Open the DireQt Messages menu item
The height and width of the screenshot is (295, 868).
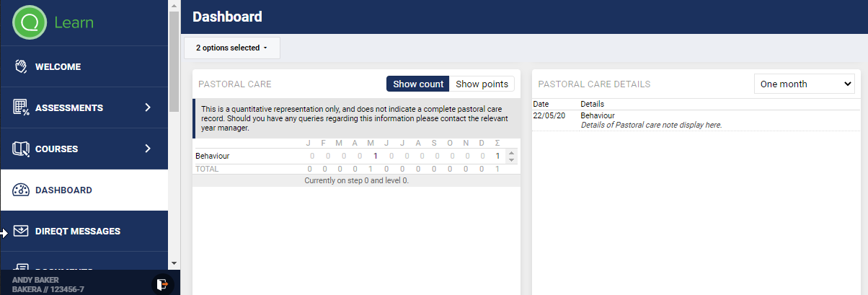[x=77, y=231]
